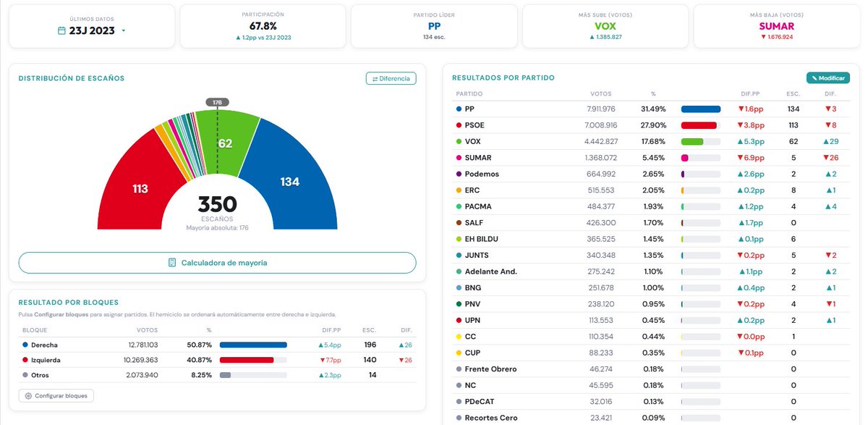Click the Partido Líder PP card
The width and height of the screenshot is (868, 425).
(x=434, y=26)
